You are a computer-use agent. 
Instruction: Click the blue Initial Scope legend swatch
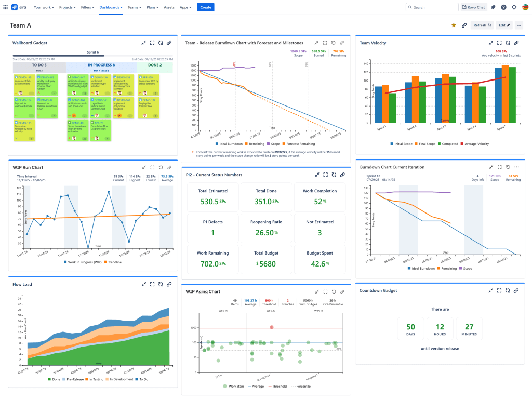pyautogui.click(x=392, y=144)
